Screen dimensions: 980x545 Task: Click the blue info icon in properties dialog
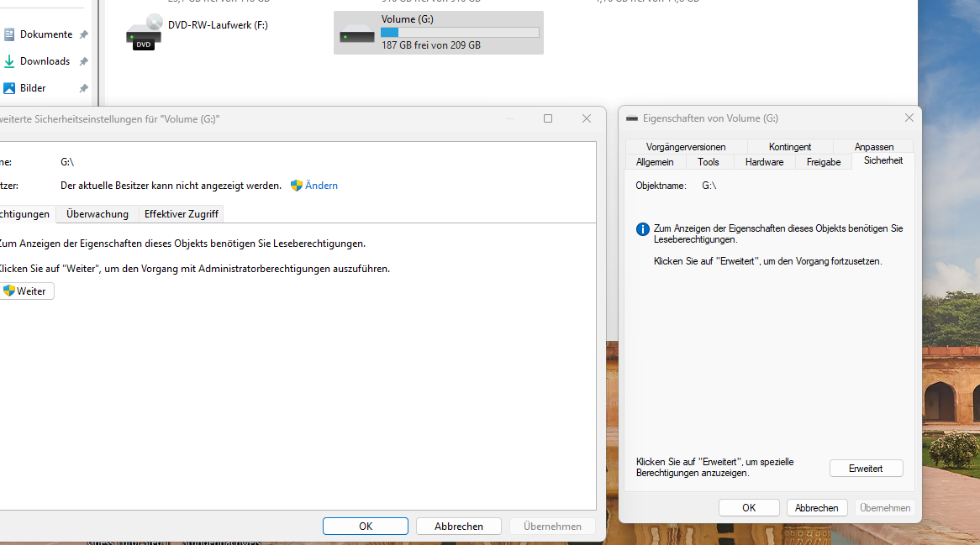pyautogui.click(x=642, y=229)
